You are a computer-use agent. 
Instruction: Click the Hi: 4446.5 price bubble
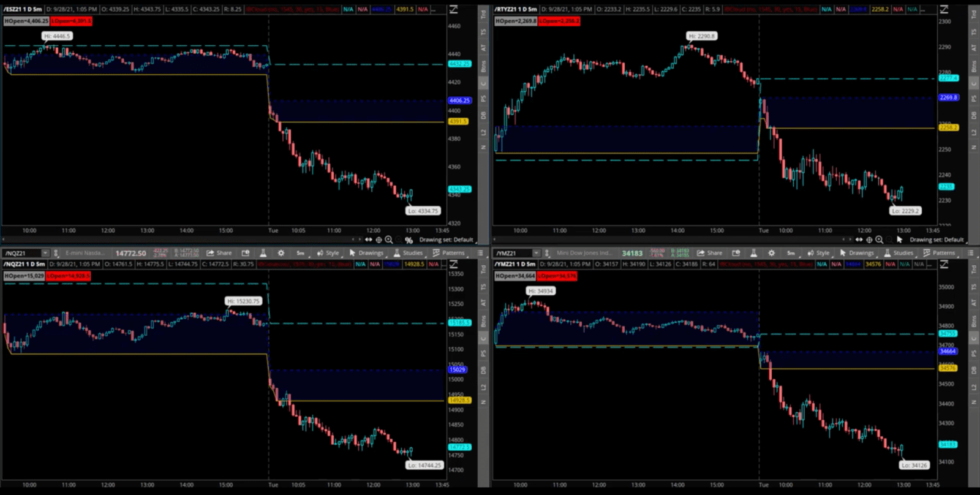57,36
